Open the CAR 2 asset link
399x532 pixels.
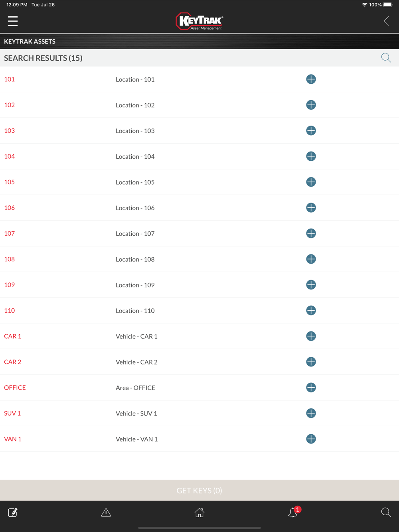pyautogui.click(x=13, y=362)
